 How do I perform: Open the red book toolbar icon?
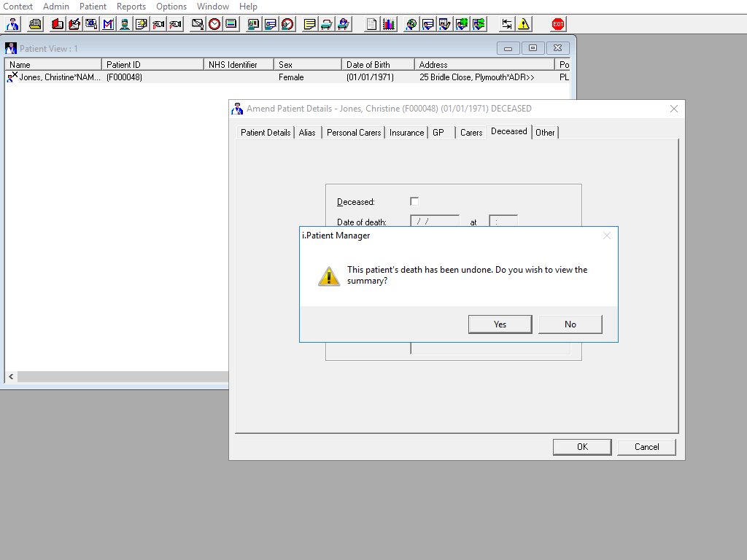[x=58, y=24]
